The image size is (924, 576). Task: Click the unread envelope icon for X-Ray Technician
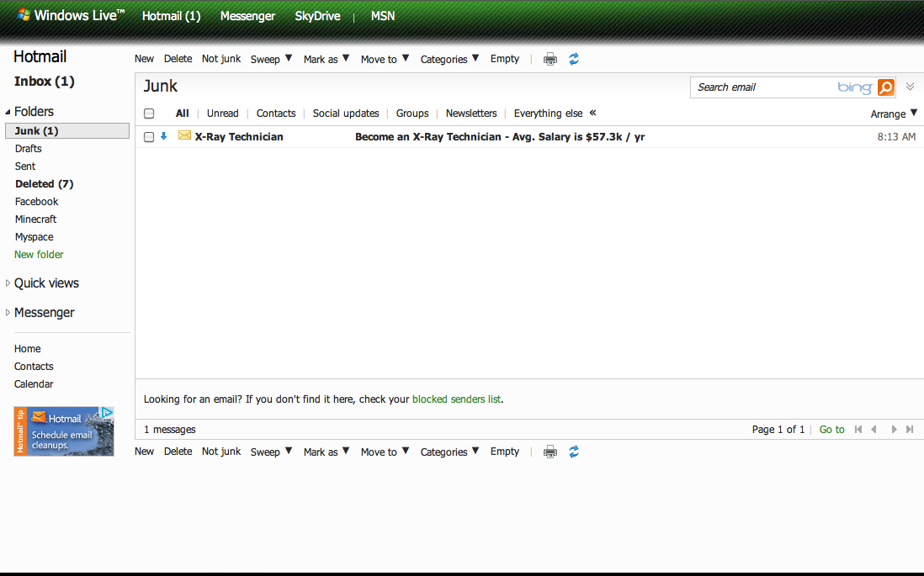tap(184, 135)
